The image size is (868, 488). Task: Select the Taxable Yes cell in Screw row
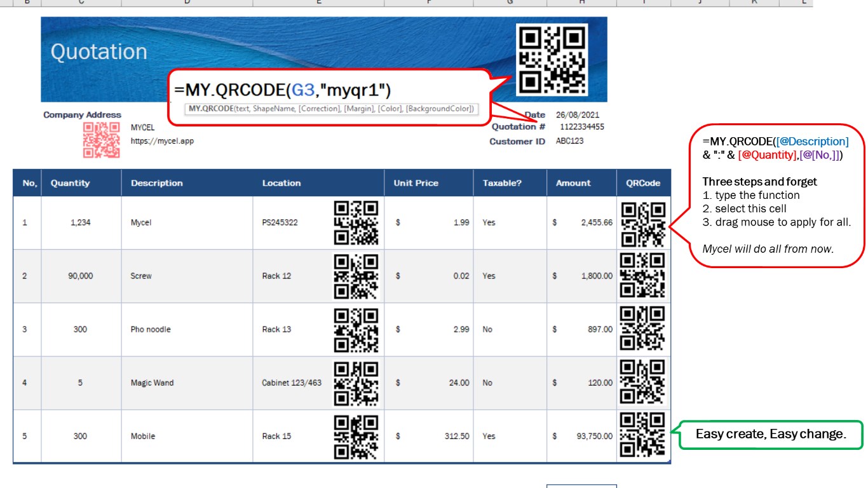pyautogui.click(x=510, y=276)
